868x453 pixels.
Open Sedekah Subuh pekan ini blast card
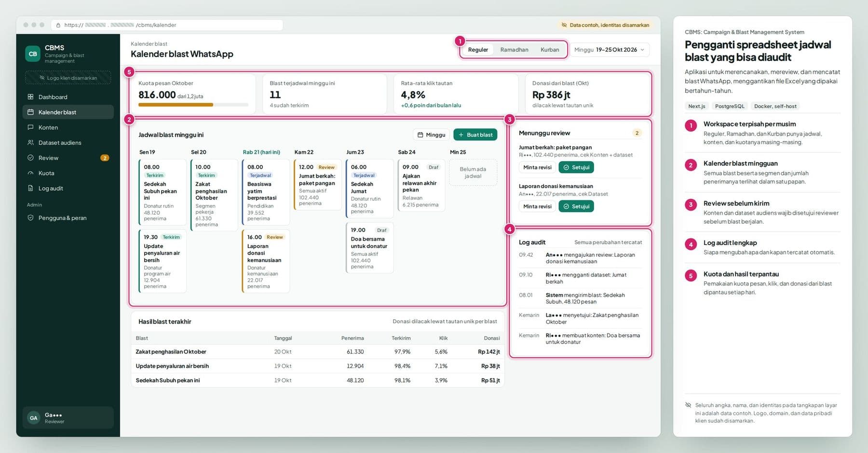coord(162,192)
